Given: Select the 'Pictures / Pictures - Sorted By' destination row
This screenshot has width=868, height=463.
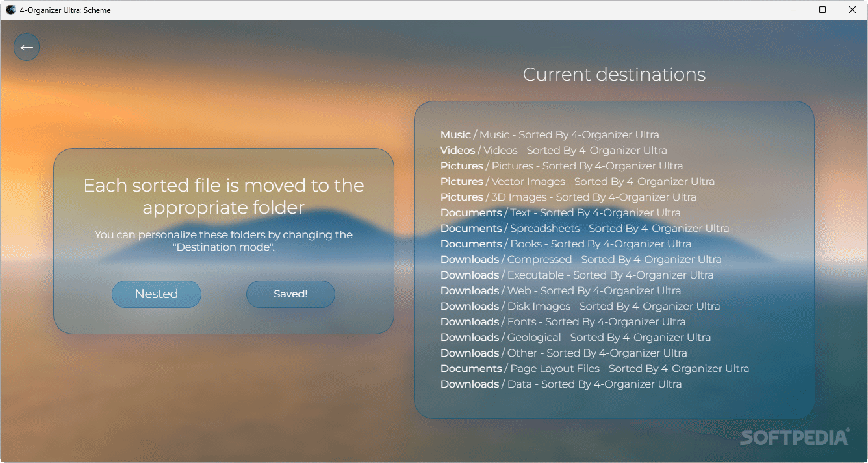Looking at the screenshot, I should [562, 166].
